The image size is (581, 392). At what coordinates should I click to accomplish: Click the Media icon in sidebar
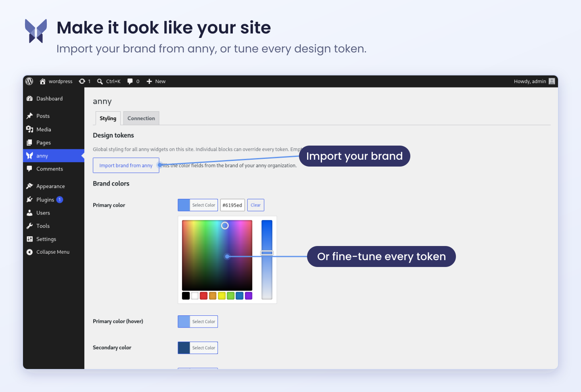click(29, 129)
